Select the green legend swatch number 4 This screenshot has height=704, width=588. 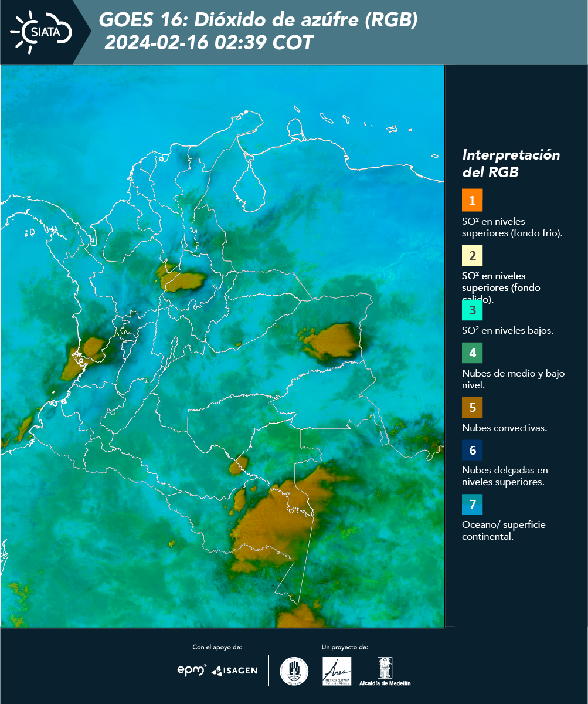pyautogui.click(x=472, y=353)
